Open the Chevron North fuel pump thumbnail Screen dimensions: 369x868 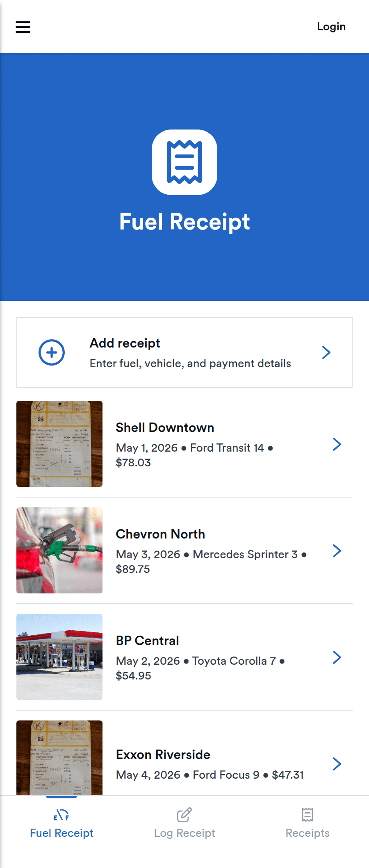59,550
